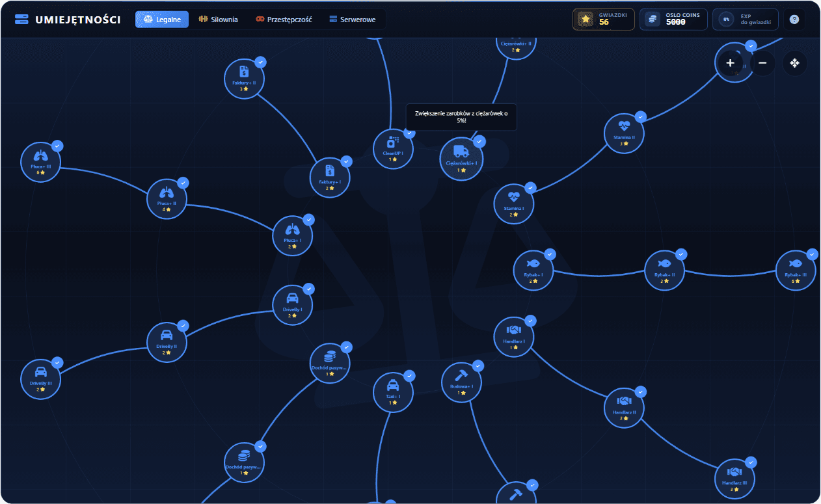Click the UMIEJĘTNOŚCI title text
Image resolution: width=821 pixels, height=504 pixels.
[x=78, y=20]
